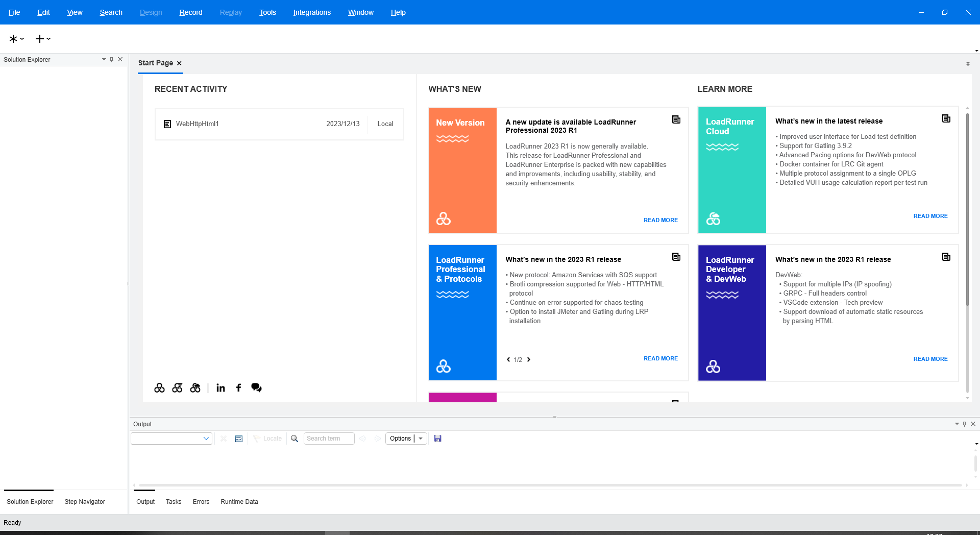The image size is (980, 535).
Task: Expand the asterisk icon dropdown arrow
Action: (x=22, y=39)
